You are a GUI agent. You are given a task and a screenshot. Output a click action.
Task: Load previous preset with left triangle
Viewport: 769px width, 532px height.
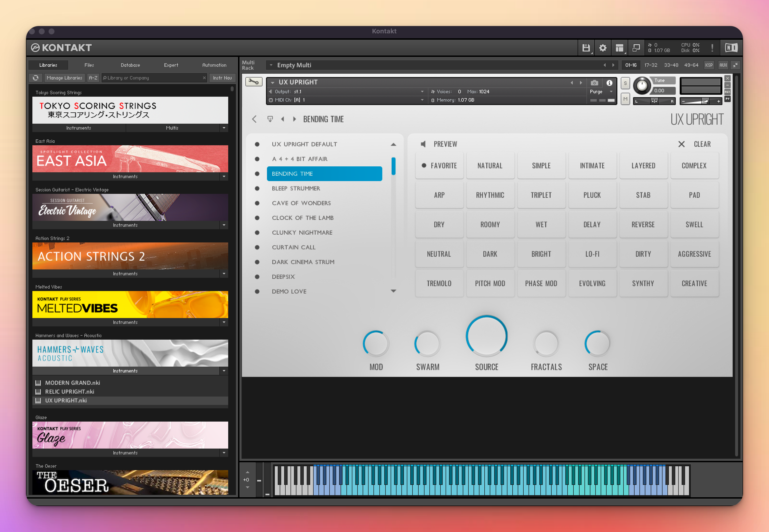tap(283, 119)
